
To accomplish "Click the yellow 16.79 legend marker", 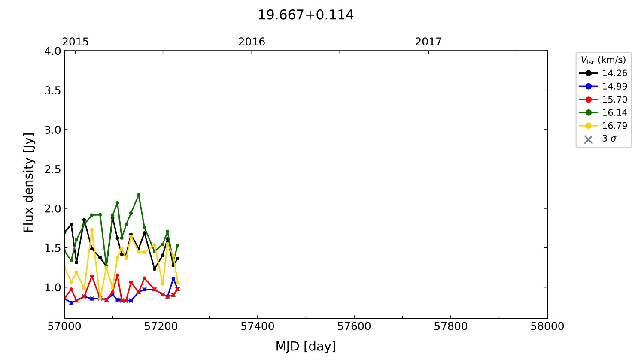I will coord(588,126).
